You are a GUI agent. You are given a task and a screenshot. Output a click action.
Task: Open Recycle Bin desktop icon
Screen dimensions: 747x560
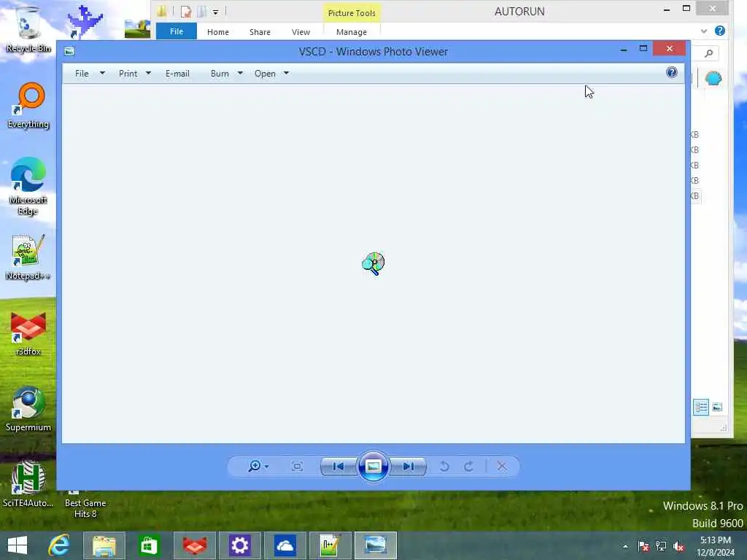pyautogui.click(x=28, y=28)
